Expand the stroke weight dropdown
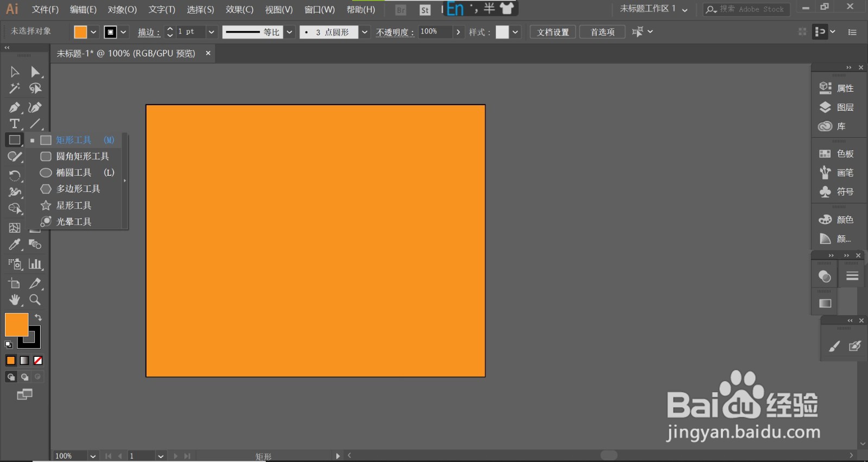This screenshot has width=868, height=462. (x=212, y=32)
